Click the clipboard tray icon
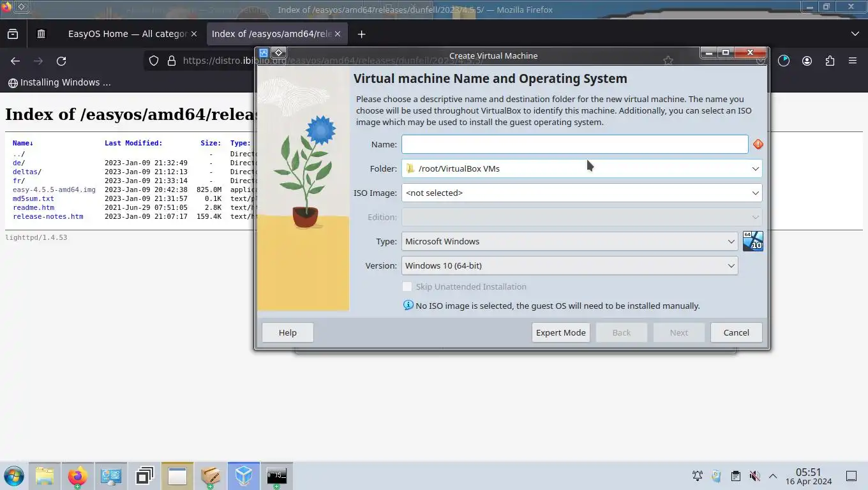The width and height of the screenshot is (868, 490). click(735, 476)
